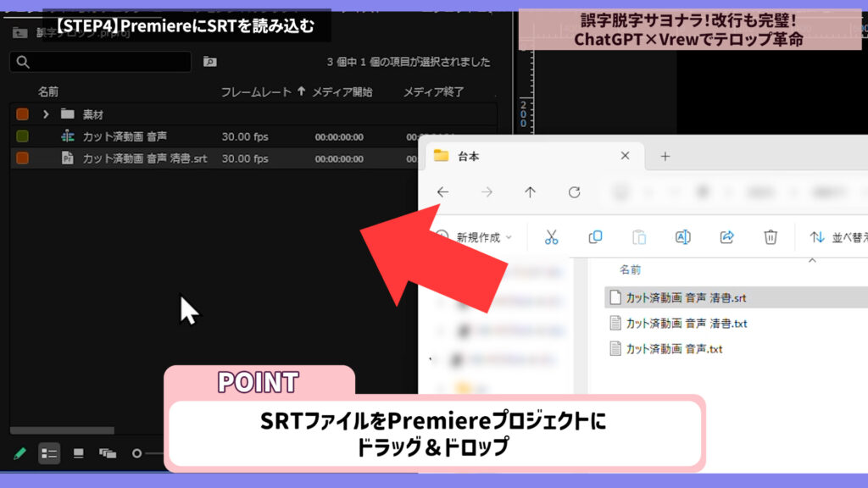
Task: Click orange label swatch of the .srt item
Action: pyautogui.click(x=23, y=158)
